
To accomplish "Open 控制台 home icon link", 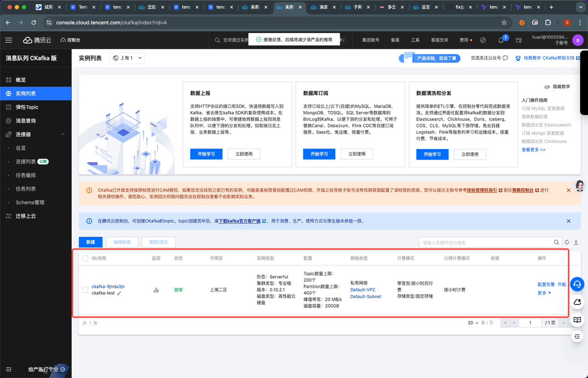I will tap(70, 40).
